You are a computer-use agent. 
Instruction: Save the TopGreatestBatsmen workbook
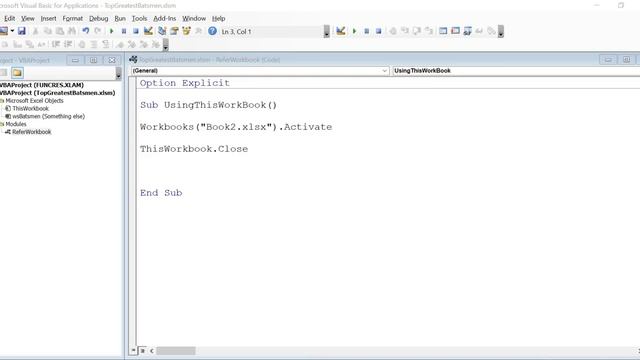pos(22,31)
